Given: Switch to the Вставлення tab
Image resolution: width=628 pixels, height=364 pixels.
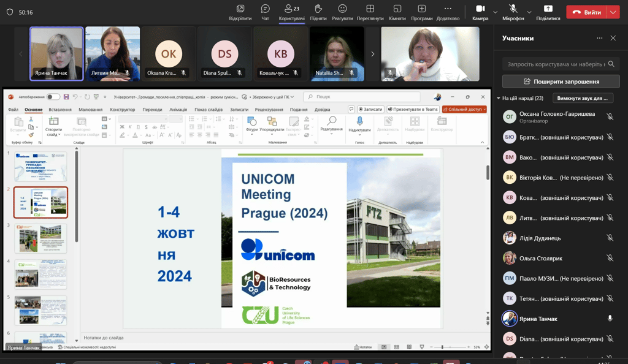Looking at the screenshot, I should pos(60,109).
